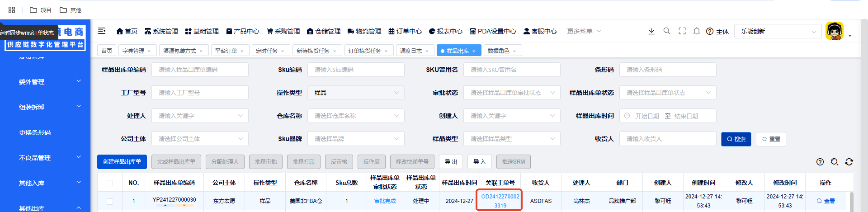This screenshot has width=868, height=212.
Task: Click the calendar icon in 样品出库时间 field
Action: click(x=627, y=116)
